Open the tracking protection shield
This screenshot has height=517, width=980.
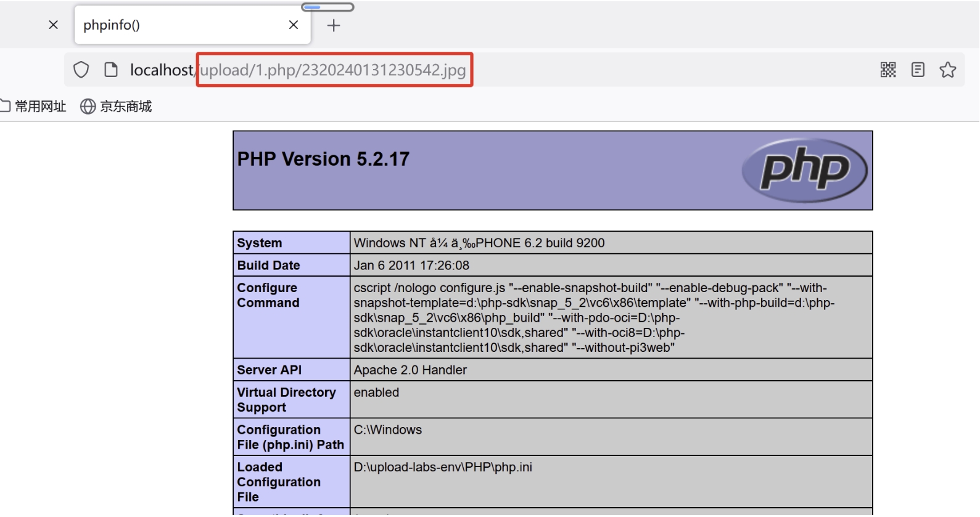(x=81, y=70)
